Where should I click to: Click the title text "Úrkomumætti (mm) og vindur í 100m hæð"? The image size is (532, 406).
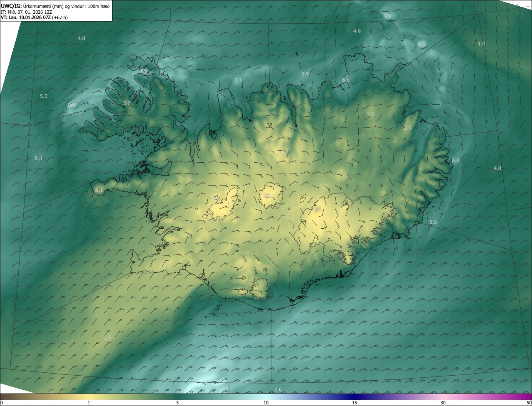coord(66,6)
